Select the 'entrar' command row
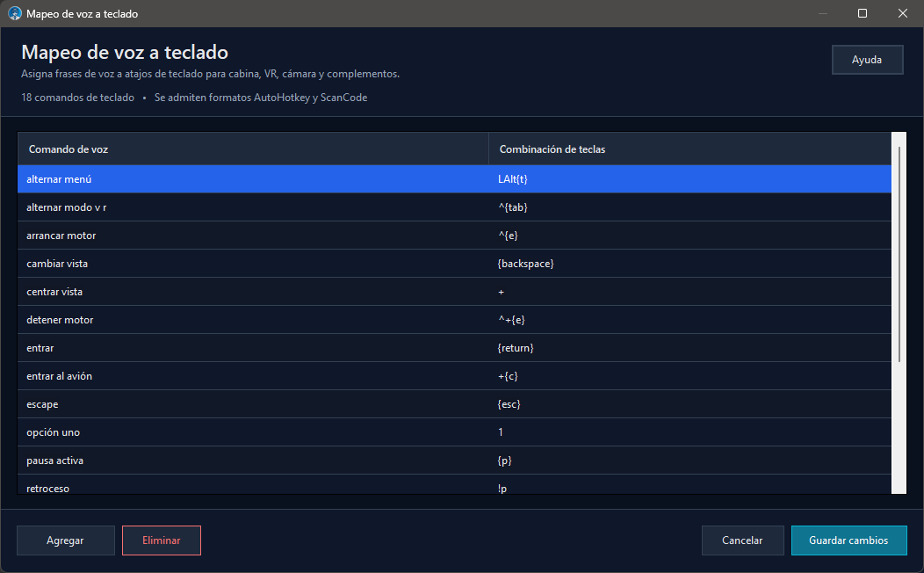The height and width of the screenshot is (573, 924). [454, 348]
